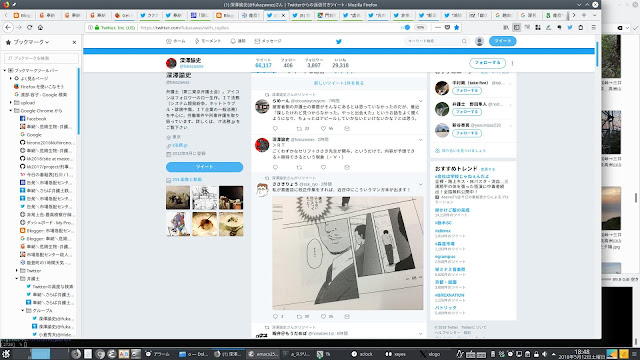
Task: Open the manga page image in the tweet
Action: tap(348, 253)
